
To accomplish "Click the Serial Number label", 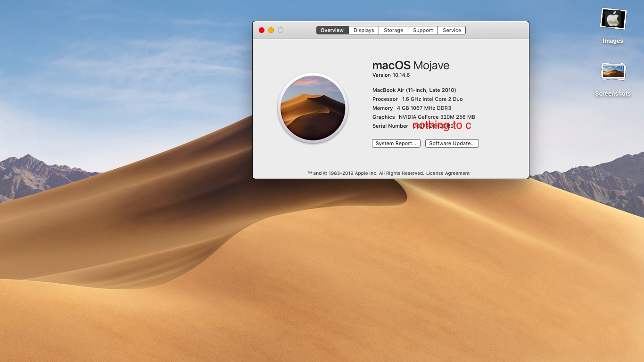I will click(x=390, y=126).
